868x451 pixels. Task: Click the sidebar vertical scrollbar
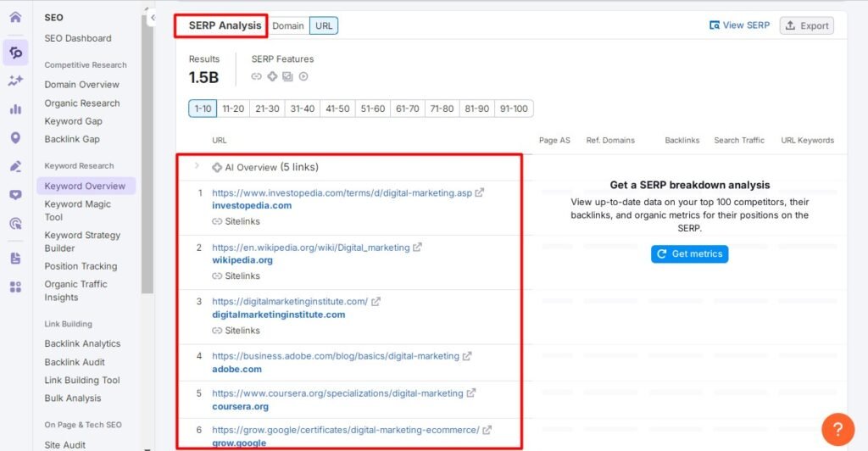(147, 155)
